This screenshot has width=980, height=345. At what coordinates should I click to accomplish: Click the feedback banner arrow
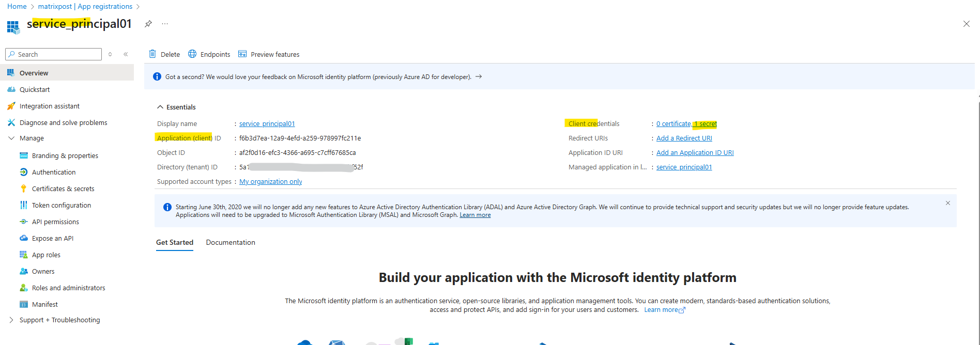pos(479,76)
